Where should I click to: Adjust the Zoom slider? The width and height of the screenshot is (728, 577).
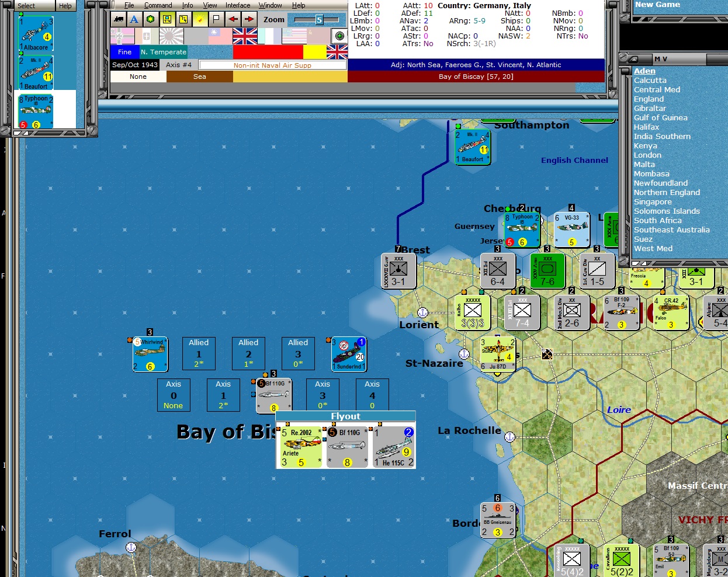(x=318, y=19)
